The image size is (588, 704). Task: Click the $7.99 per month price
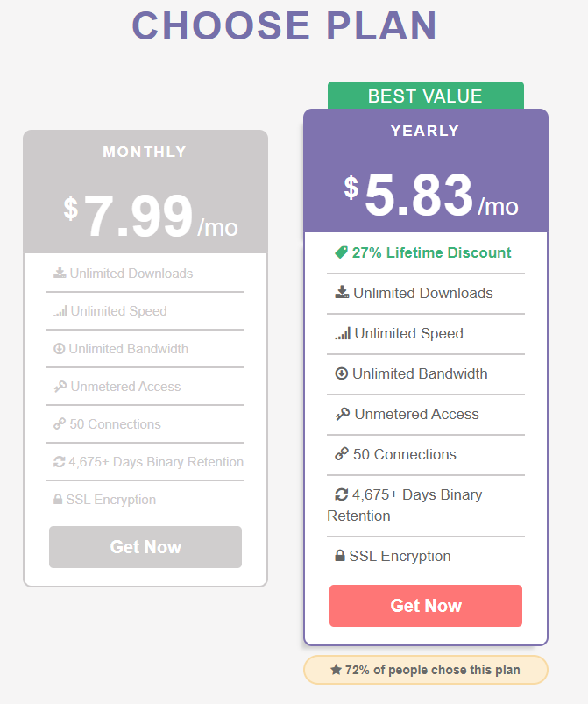pyautogui.click(x=150, y=217)
